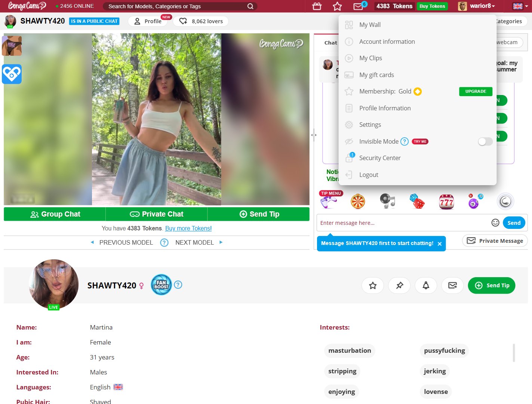Message model via envelope button in profile

pyautogui.click(x=452, y=285)
